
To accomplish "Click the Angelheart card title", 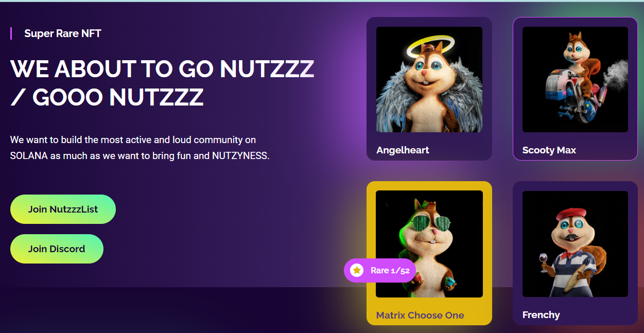I will coord(403,150).
